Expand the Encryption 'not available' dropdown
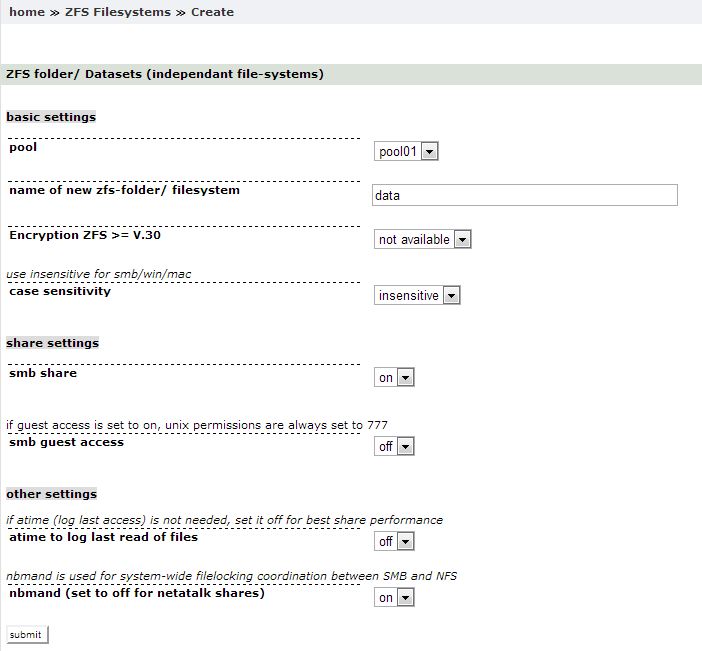702x651 pixels. pyautogui.click(x=423, y=240)
